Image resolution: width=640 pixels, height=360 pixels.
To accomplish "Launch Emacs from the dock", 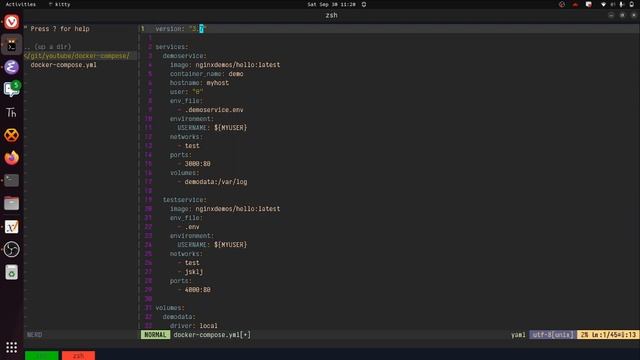I will point(11,67).
